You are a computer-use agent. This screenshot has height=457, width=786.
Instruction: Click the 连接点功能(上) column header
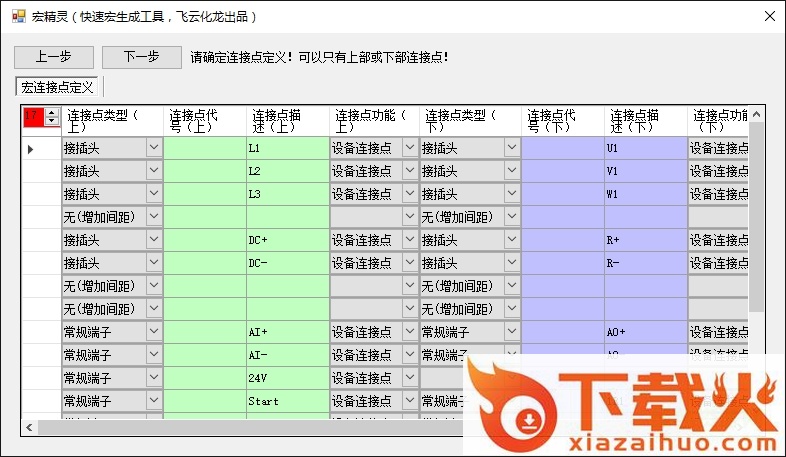(374, 121)
